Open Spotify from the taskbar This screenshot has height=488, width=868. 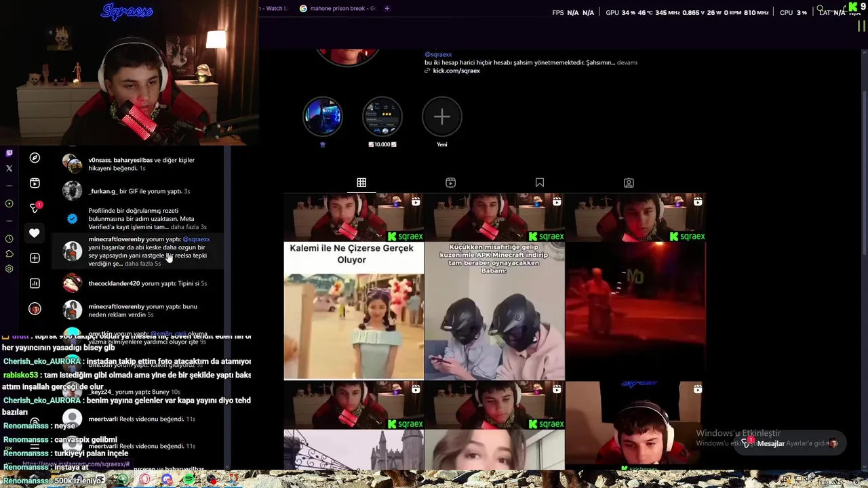pos(189,479)
